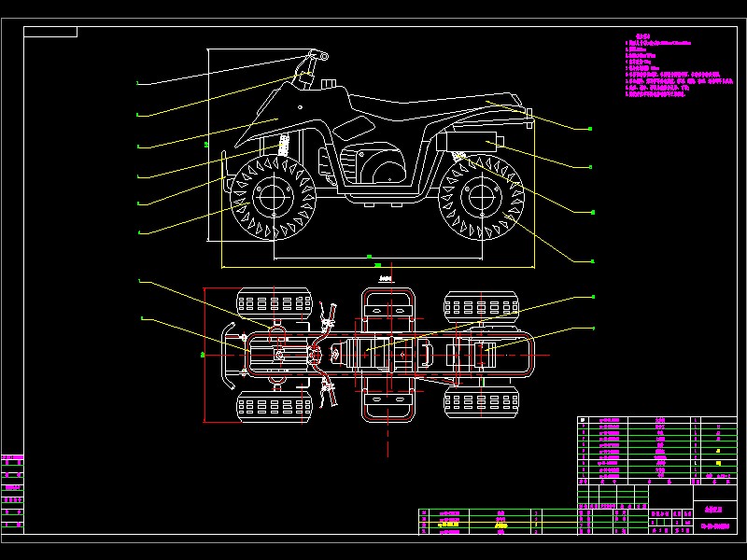Click the magenta revision table on left margin
This screenshot has height=560, width=747.
click(12, 494)
